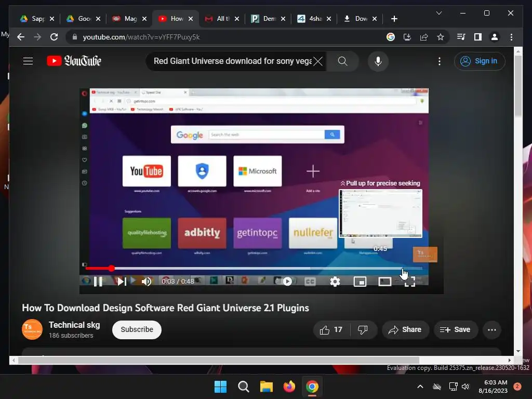This screenshot has width=532, height=399.
Task: Open player settings gear
Action: tap(335, 282)
